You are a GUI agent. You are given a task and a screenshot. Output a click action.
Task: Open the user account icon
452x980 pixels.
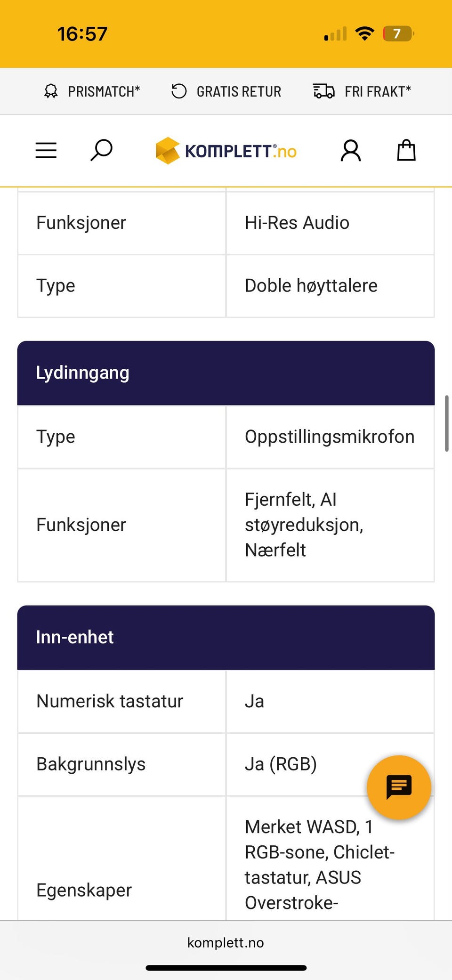pos(351,151)
